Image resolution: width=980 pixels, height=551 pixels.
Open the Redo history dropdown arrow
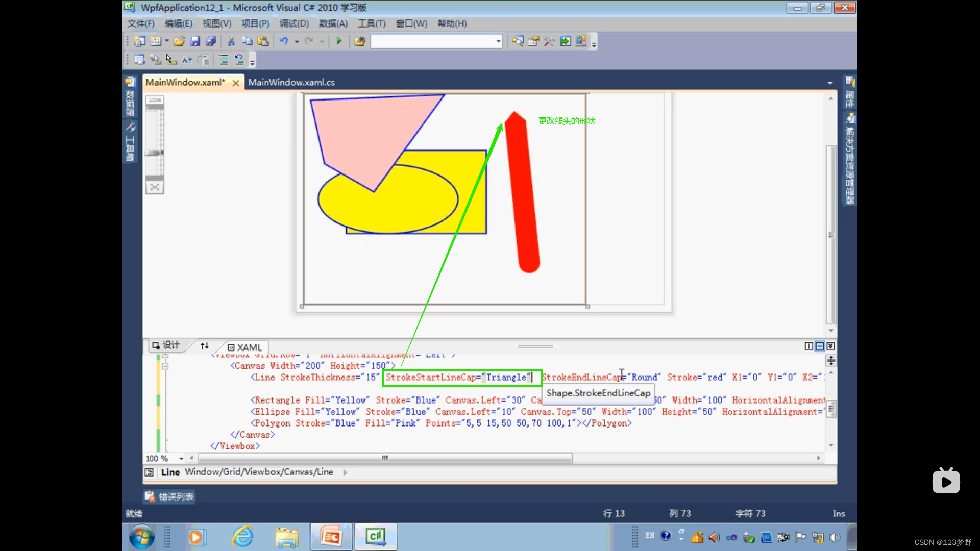pos(322,42)
